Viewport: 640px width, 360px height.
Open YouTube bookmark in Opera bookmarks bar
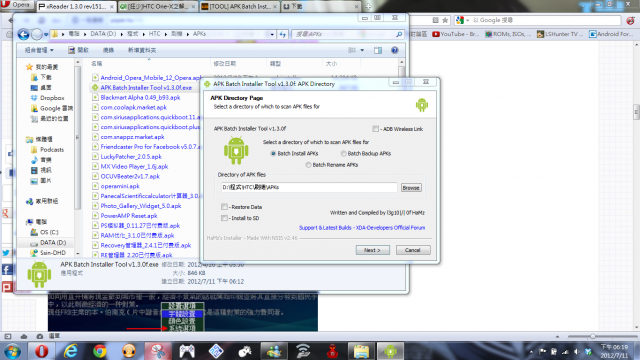coord(456,34)
